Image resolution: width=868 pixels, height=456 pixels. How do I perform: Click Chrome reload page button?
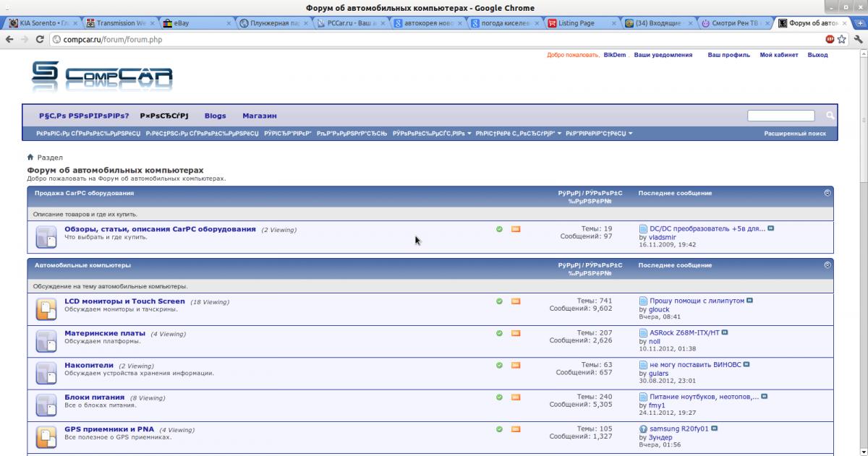click(x=39, y=39)
